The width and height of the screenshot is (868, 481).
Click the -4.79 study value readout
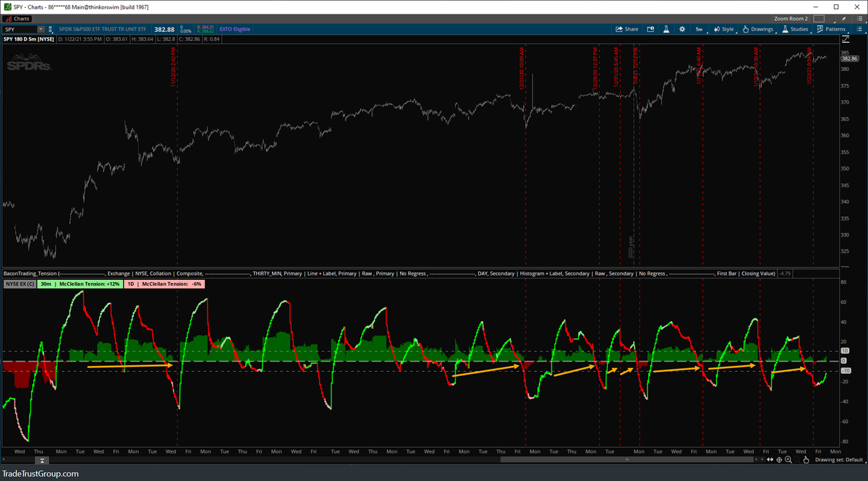(785, 274)
